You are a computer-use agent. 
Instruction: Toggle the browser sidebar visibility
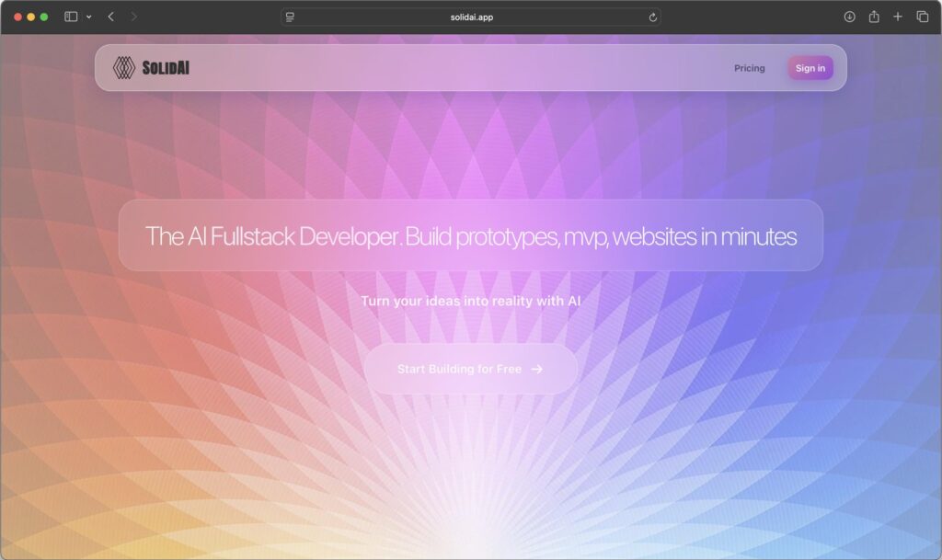[73, 16]
